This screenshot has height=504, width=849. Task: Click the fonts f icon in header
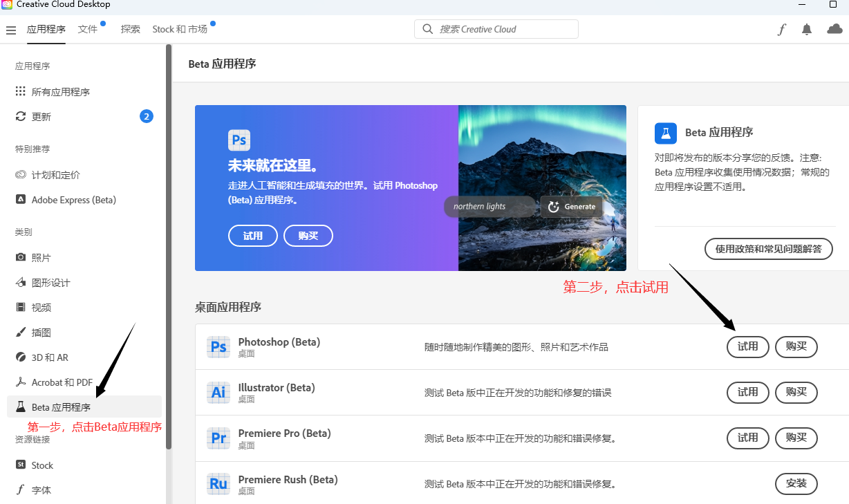[x=781, y=29]
